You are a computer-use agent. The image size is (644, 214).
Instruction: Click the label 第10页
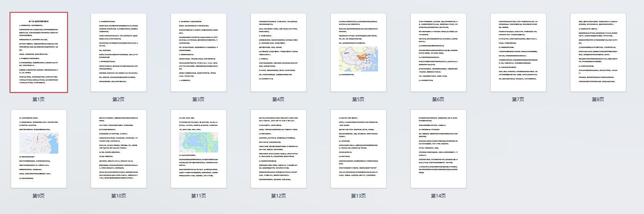click(x=119, y=196)
